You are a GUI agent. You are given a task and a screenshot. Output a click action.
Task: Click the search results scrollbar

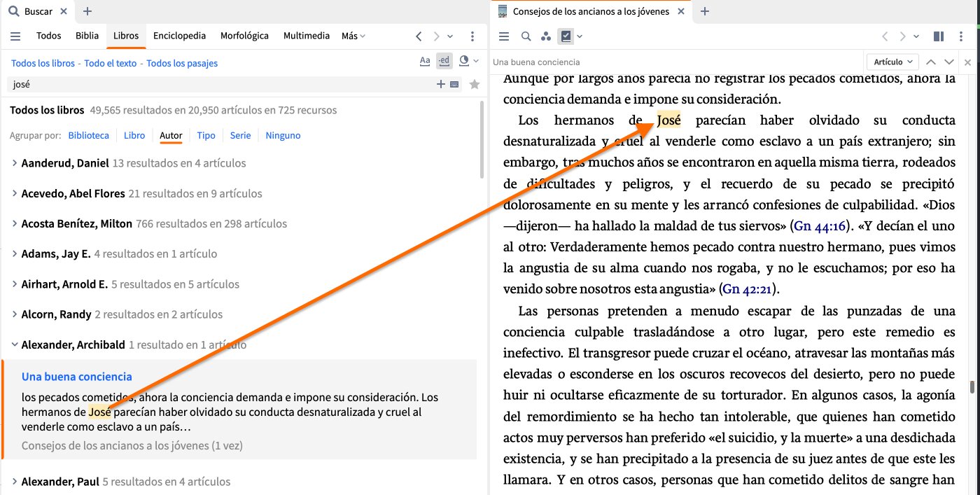coord(482,140)
